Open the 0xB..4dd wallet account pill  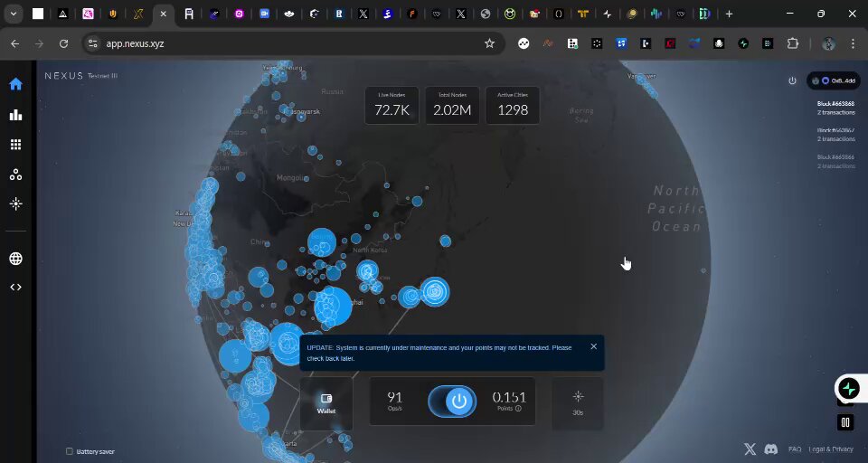tap(834, 80)
